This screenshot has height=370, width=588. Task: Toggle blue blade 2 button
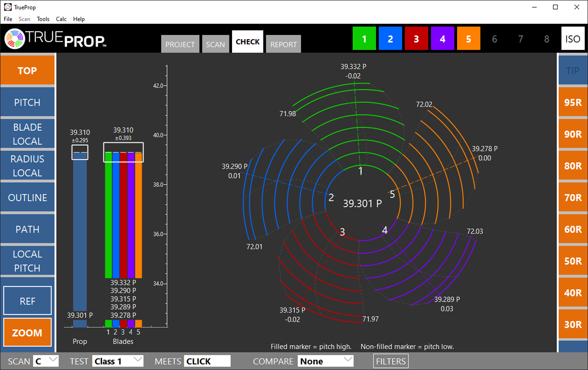pos(390,39)
